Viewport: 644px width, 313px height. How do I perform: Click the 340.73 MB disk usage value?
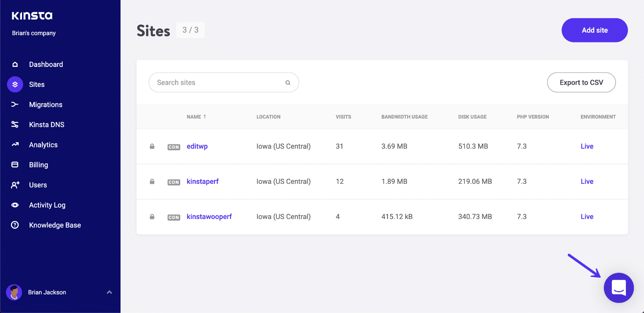475,217
